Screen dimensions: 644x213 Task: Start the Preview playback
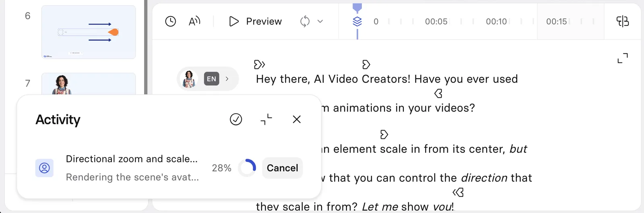[x=256, y=21]
